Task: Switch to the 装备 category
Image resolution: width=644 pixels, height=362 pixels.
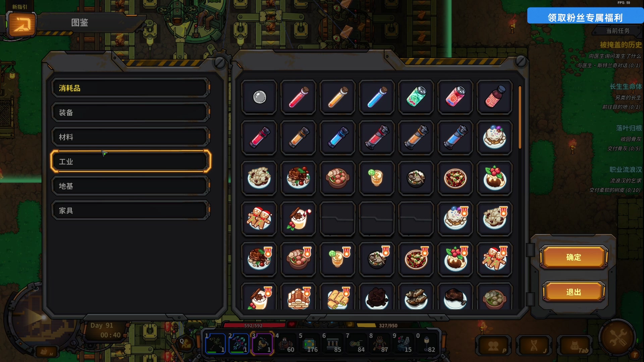Action: (x=131, y=113)
